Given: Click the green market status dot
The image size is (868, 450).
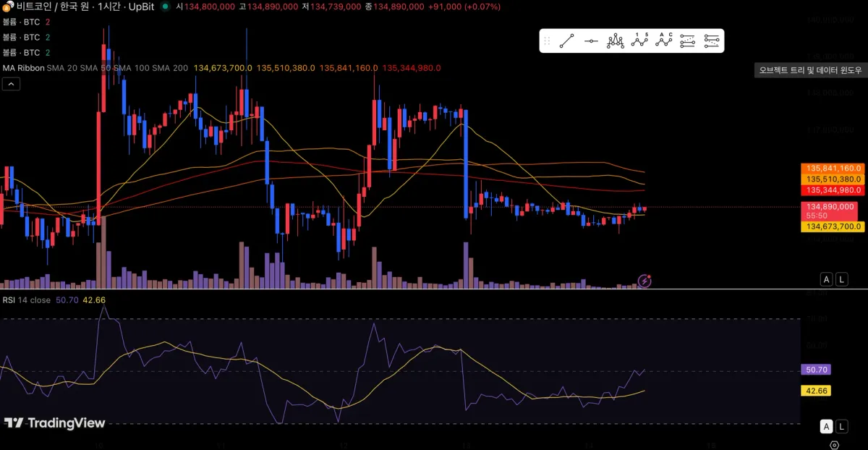Looking at the screenshot, I should 166,6.
